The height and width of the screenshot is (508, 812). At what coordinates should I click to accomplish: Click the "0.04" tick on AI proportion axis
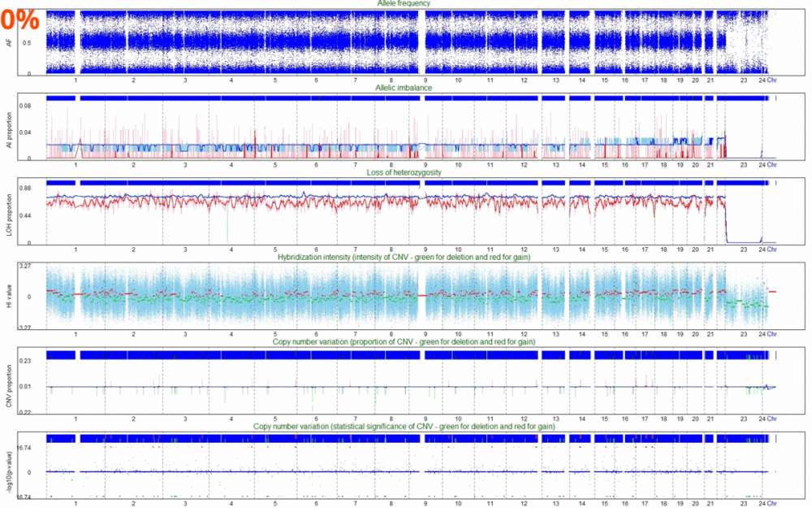click(25, 132)
